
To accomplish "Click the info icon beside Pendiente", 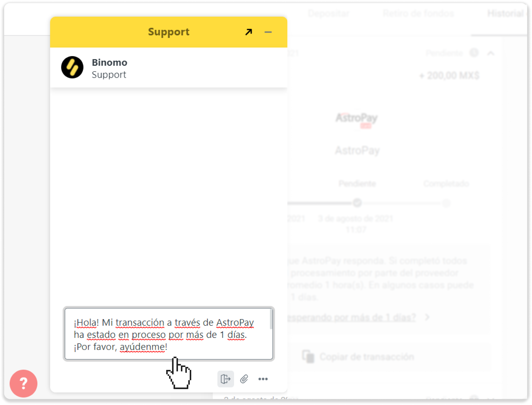I will (x=474, y=53).
